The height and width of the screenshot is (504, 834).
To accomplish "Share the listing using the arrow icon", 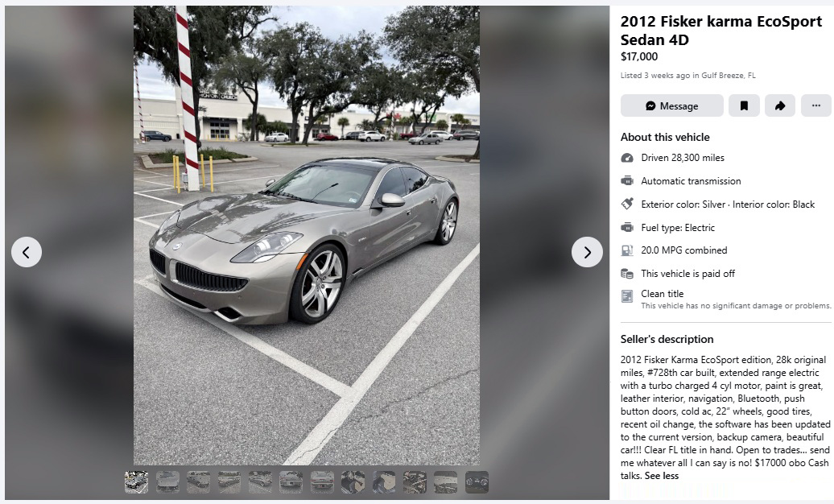I will [x=780, y=106].
